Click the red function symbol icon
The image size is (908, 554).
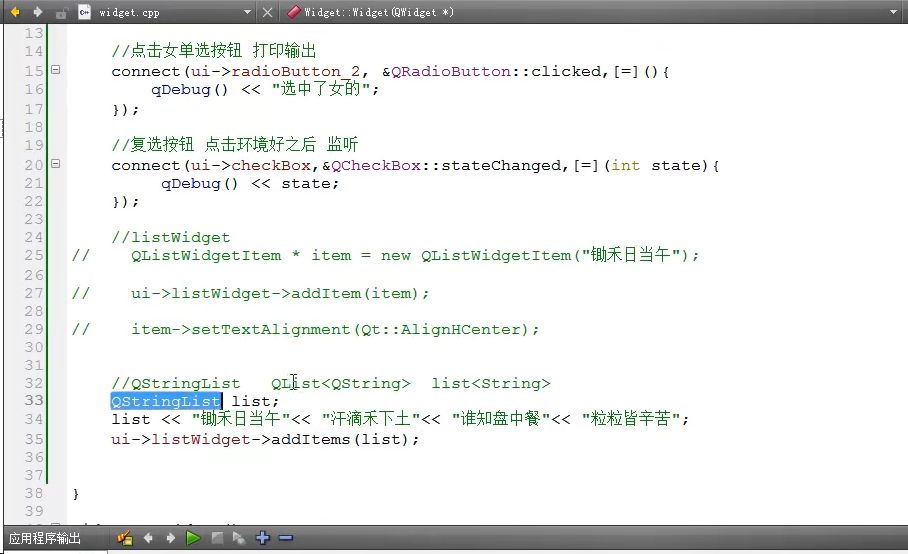tap(294, 12)
